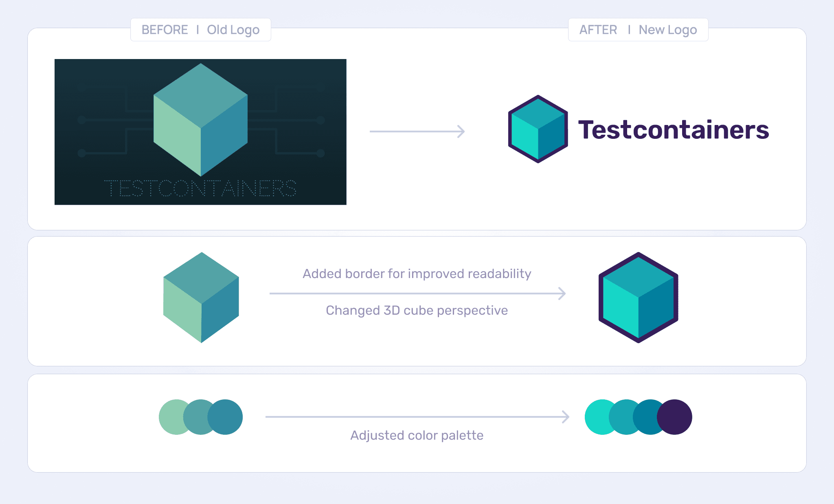
Task: Click the 'Adjusted color palette' caption
Action: [417, 435]
